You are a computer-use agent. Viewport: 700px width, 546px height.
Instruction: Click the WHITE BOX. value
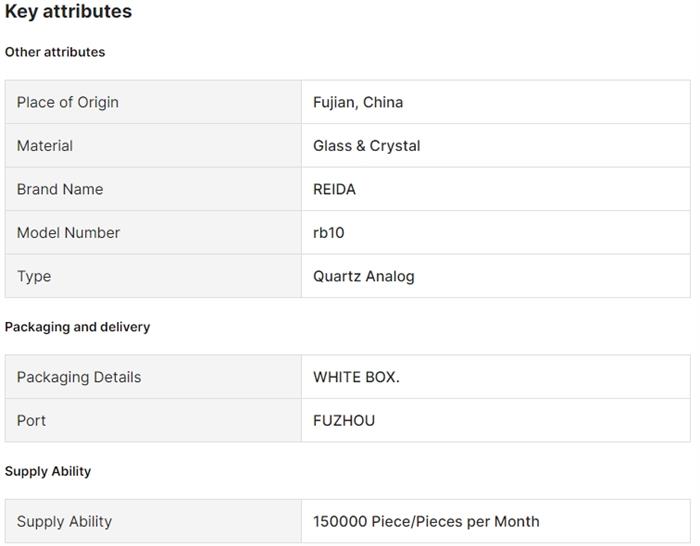coord(356,377)
